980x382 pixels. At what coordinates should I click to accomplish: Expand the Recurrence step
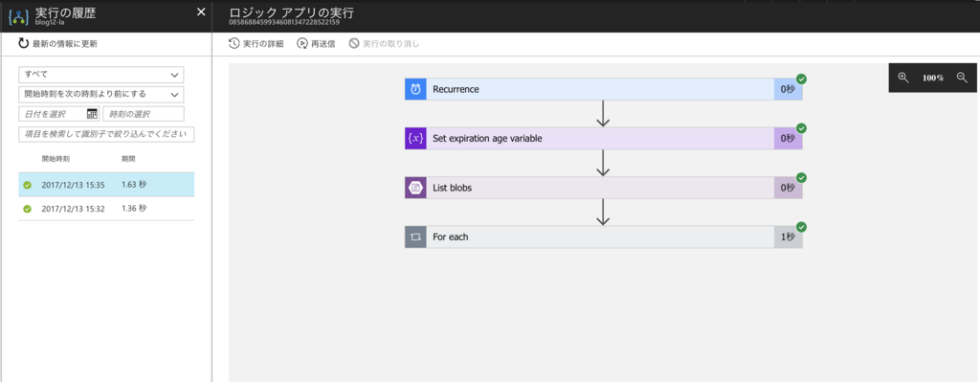[604, 89]
